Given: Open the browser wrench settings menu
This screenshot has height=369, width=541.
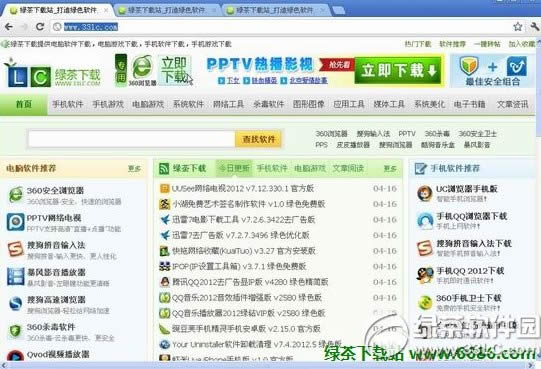Looking at the screenshot, I should 535,27.
